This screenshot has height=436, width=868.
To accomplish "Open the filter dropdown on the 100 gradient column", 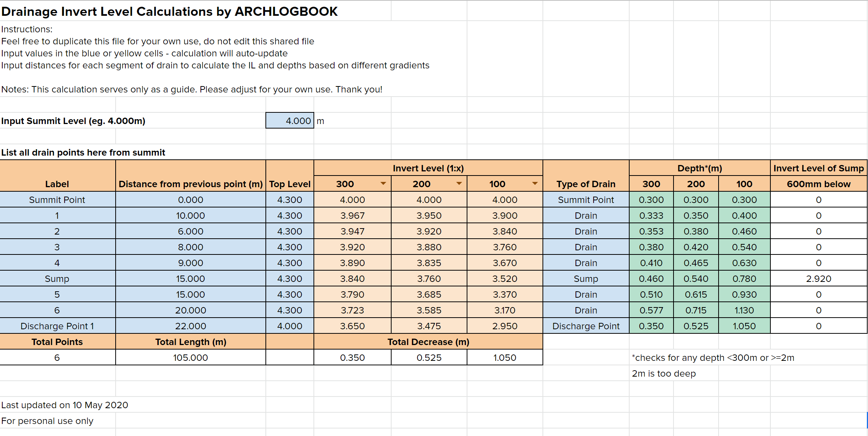I will (x=535, y=184).
